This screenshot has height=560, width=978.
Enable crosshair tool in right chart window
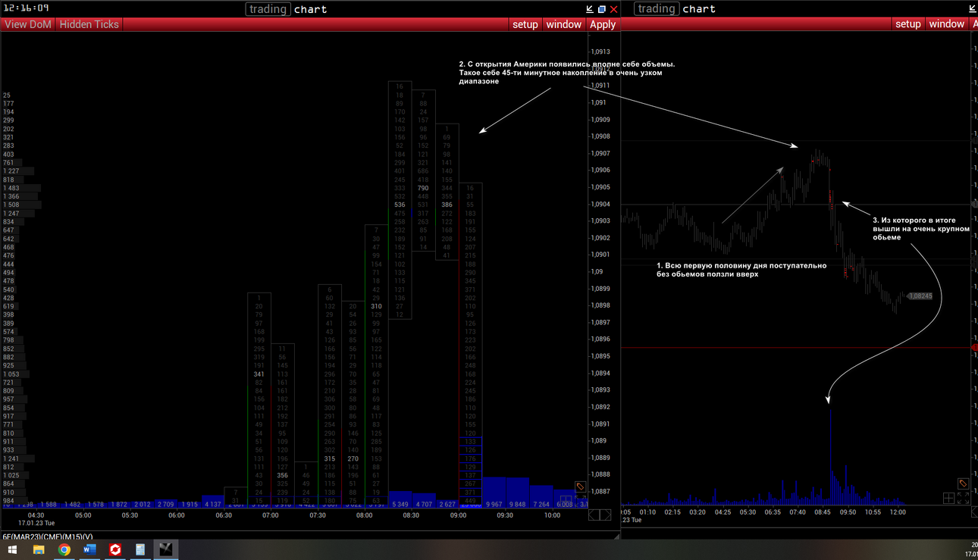(x=948, y=498)
